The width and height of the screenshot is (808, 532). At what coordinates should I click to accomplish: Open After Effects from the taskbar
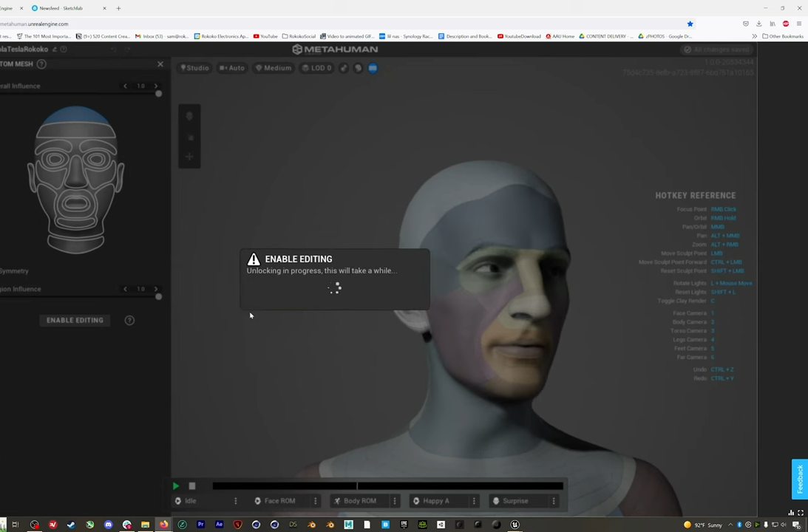(219, 525)
